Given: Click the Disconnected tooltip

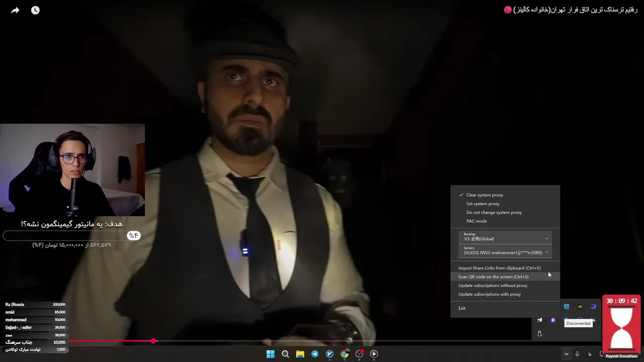Looking at the screenshot, I should pos(579,323).
